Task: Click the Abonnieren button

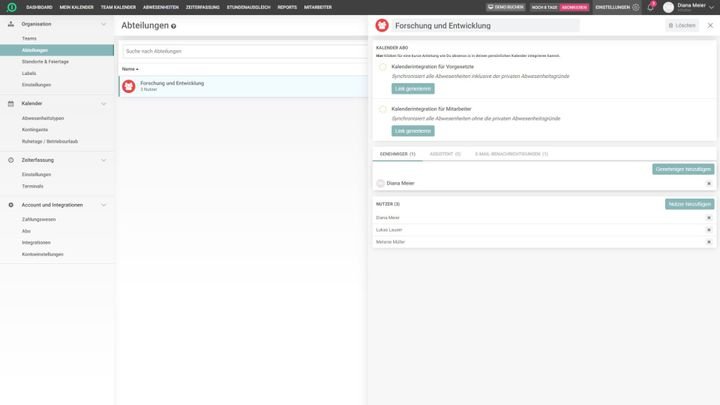Action: click(574, 7)
